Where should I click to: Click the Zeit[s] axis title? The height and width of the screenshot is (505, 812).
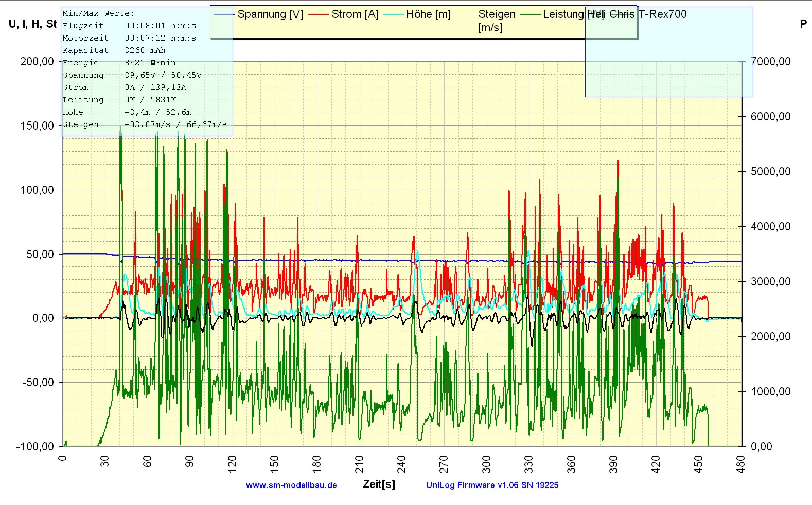tap(379, 484)
